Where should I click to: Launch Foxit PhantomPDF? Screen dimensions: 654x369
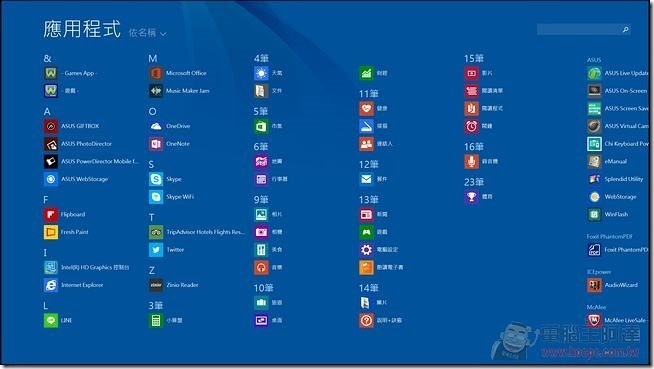click(x=618, y=250)
